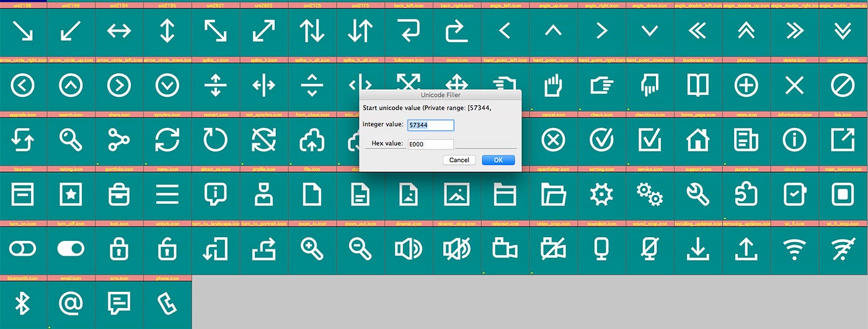868x329 pixels.
Task: Select the uni2195 up-down arrow glyph
Action: click(x=167, y=31)
